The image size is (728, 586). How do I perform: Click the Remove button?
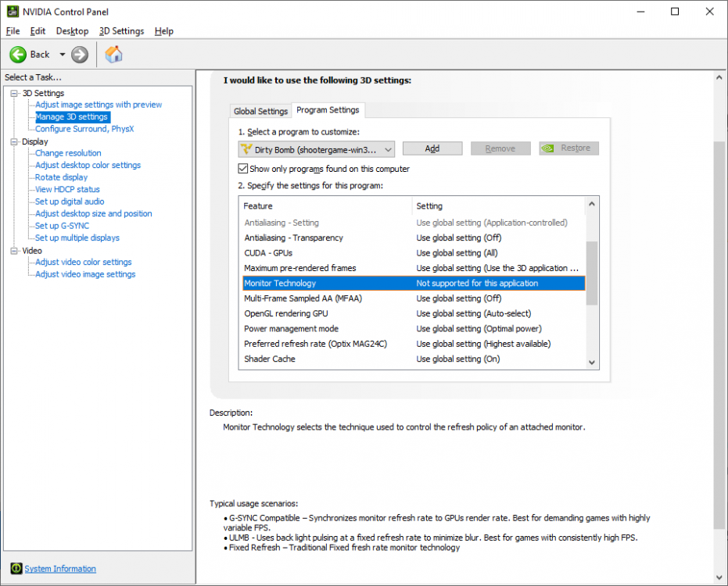(500, 148)
